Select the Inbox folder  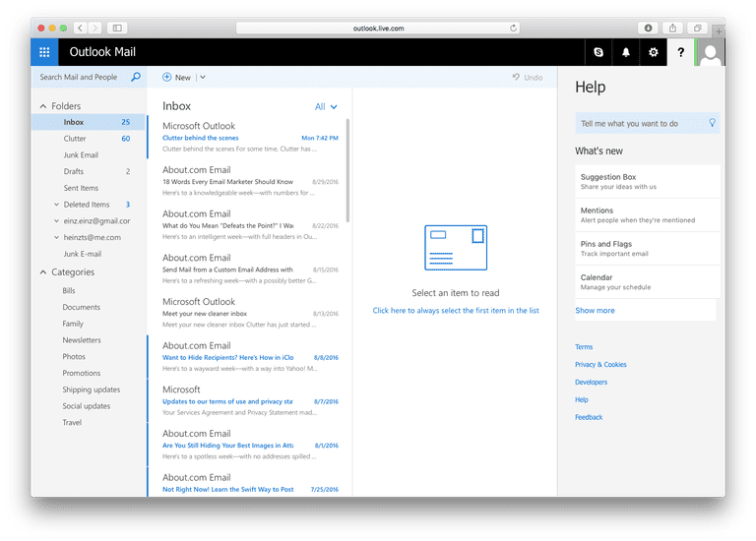pyautogui.click(x=89, y=122)
